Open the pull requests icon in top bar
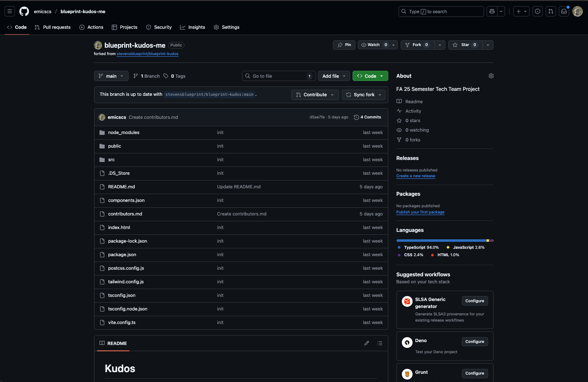Viewport: 588px width, 382px height. (x=551, y=12)
